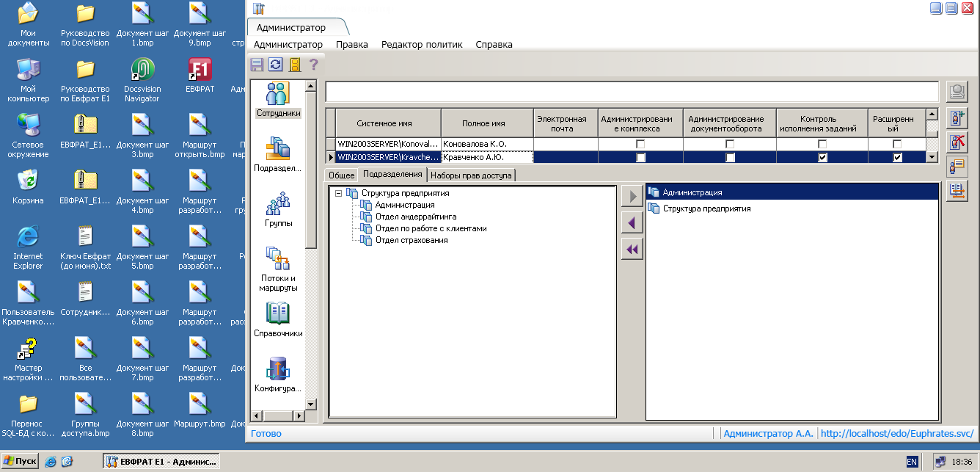Click the Системное имя column header
This screenshot has height=472, width=980.
(388, 123)
